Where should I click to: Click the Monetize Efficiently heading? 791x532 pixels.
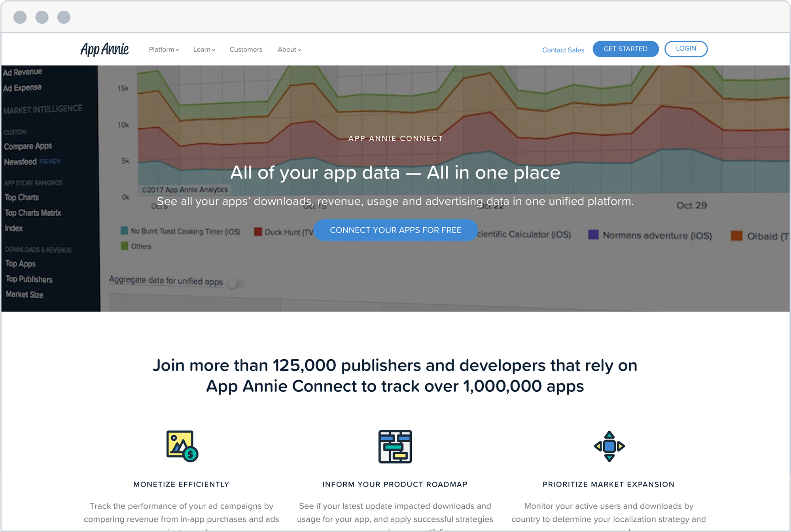181,484
